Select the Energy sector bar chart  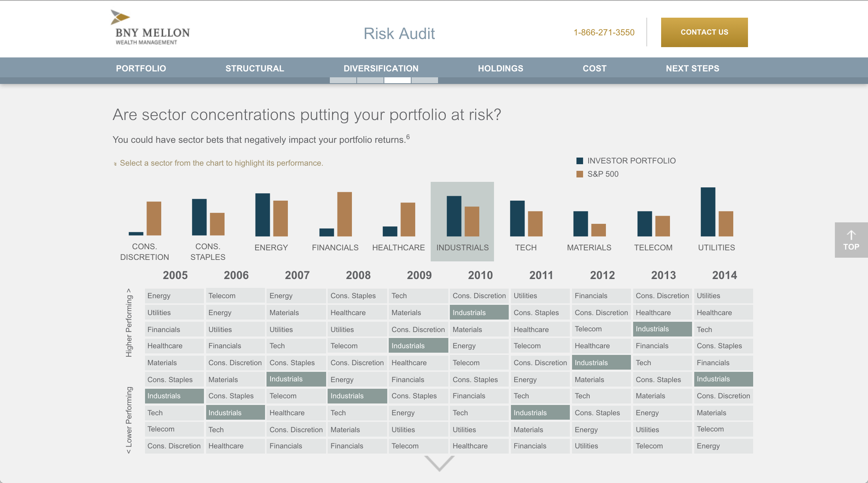(x=271, y=221)
